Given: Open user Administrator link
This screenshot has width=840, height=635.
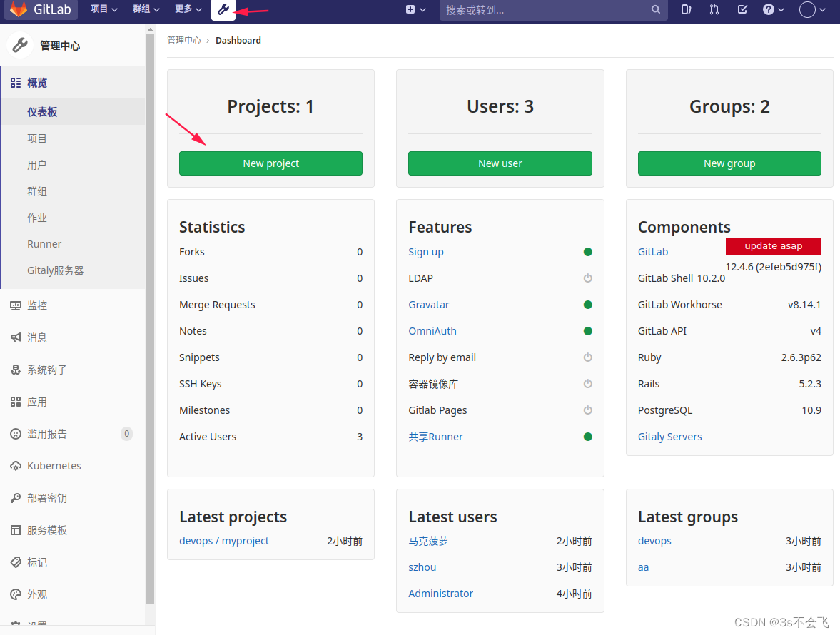Looking at the screenshot, I should point(440,594).
